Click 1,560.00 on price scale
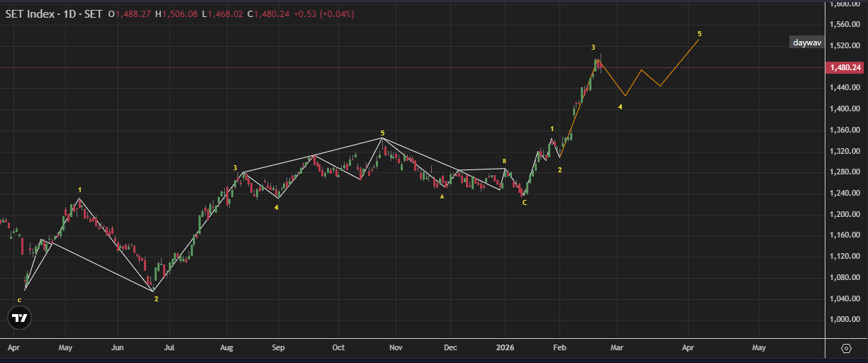Screen dimensions: 868x363 [845, 24]
